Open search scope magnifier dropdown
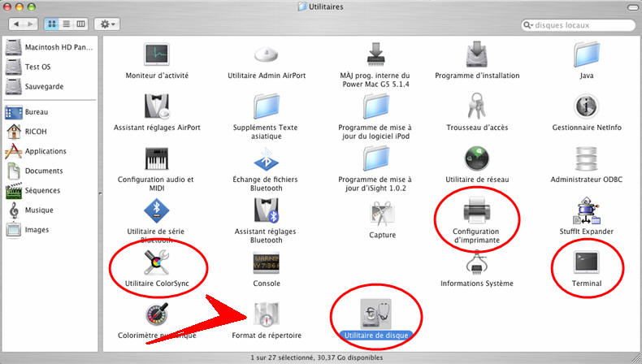 click(528, 25)
